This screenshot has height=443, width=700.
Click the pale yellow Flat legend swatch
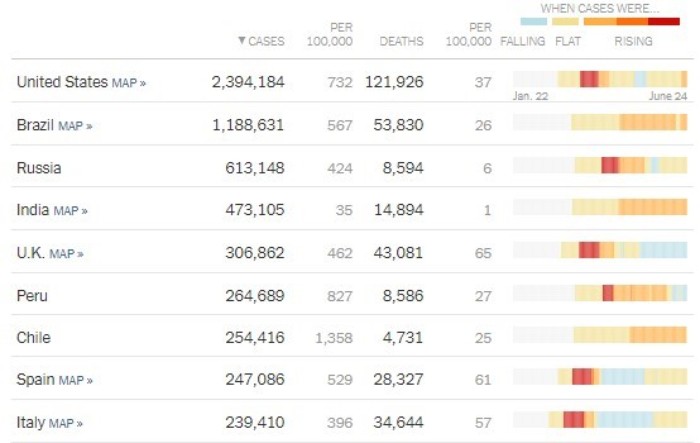pos(565,21)
